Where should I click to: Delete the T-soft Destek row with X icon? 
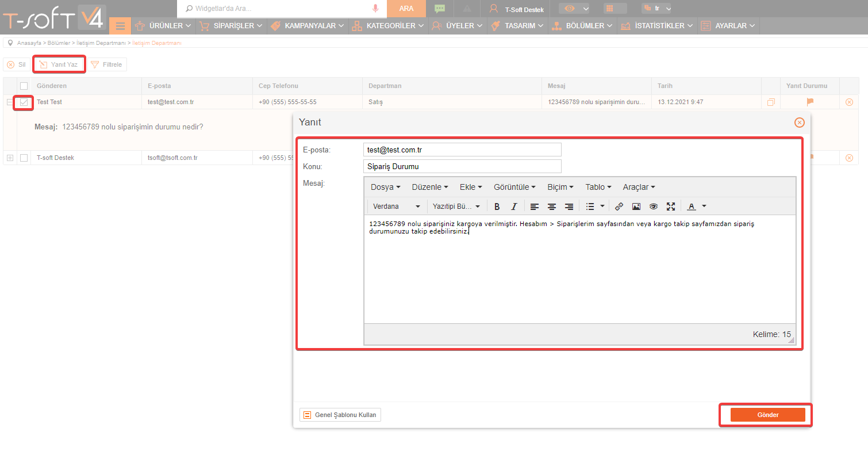(x=849, y=158)
